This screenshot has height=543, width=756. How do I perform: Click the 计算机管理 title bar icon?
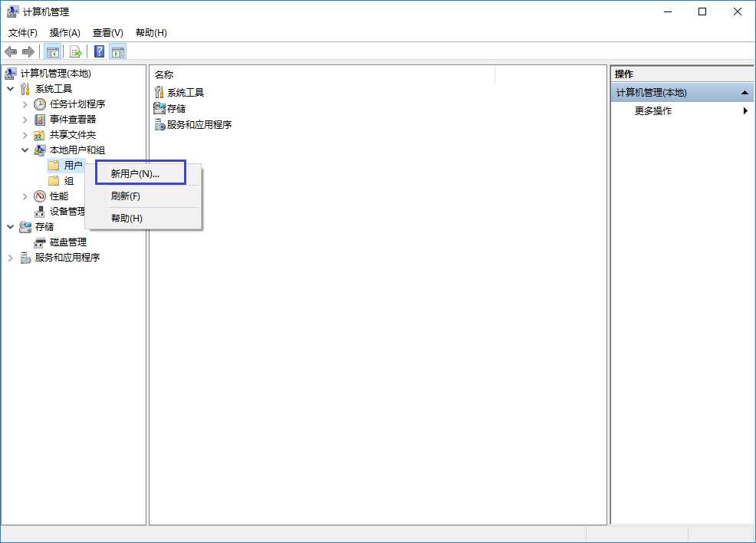pos(12,12)
